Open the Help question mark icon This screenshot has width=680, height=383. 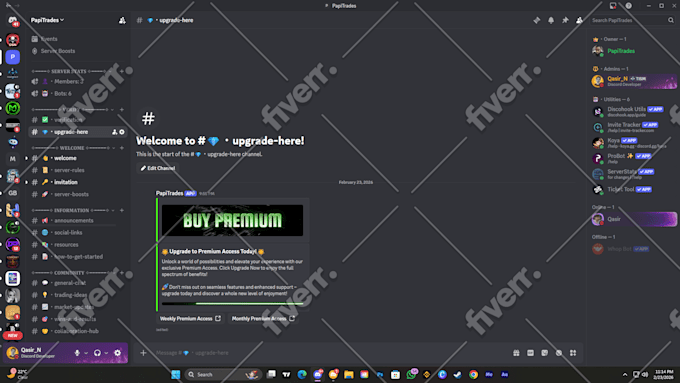[628, 6]
